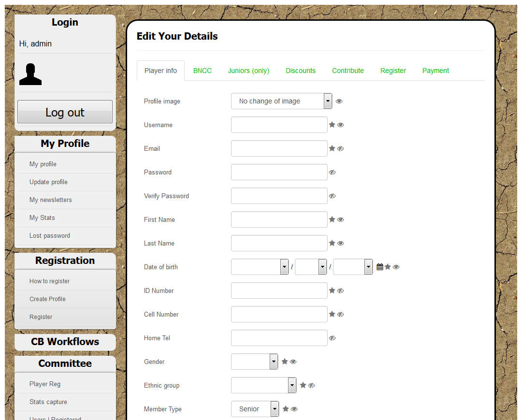Screen dimensions: 522x420
Task: Toggle the eye icon next to First Name
Action: [341, 219]
